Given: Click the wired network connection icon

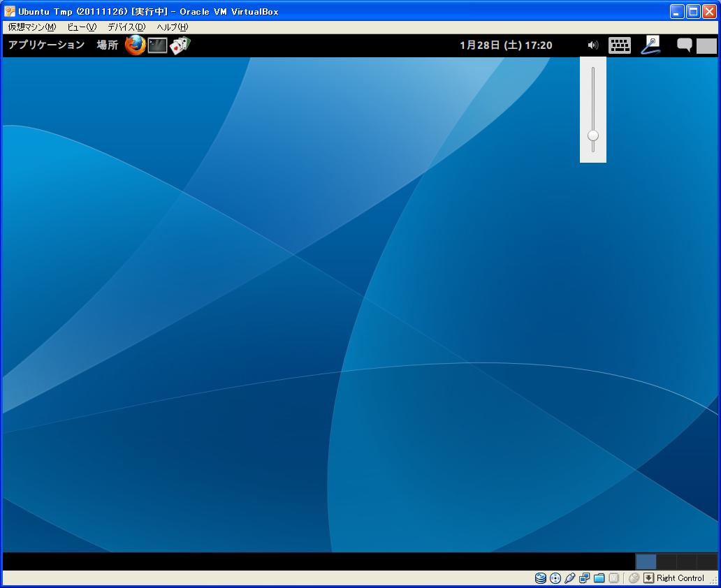Looking at the screenshot, I should (650, 45).
